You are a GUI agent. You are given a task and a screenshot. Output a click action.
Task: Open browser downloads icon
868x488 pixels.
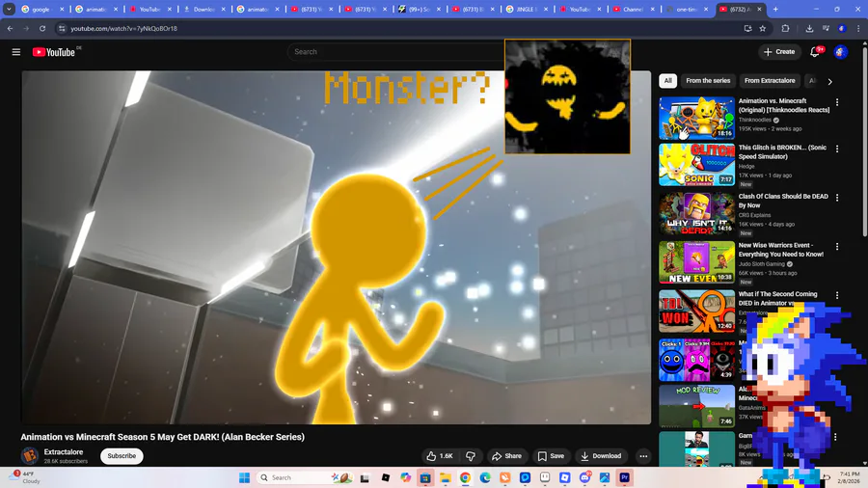[x=809, y=28]
